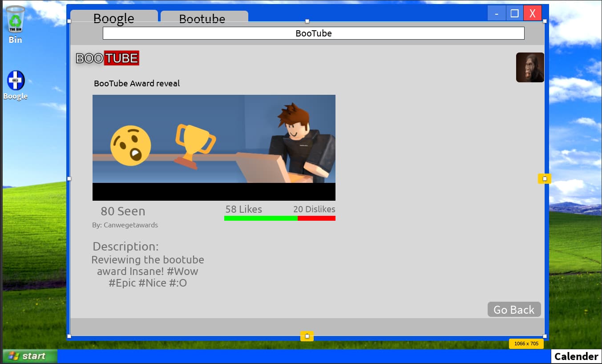Click the description text 'Reviewing the bootube award Insane!'
The image size is (602, 364).
click(x=148, y=265)
